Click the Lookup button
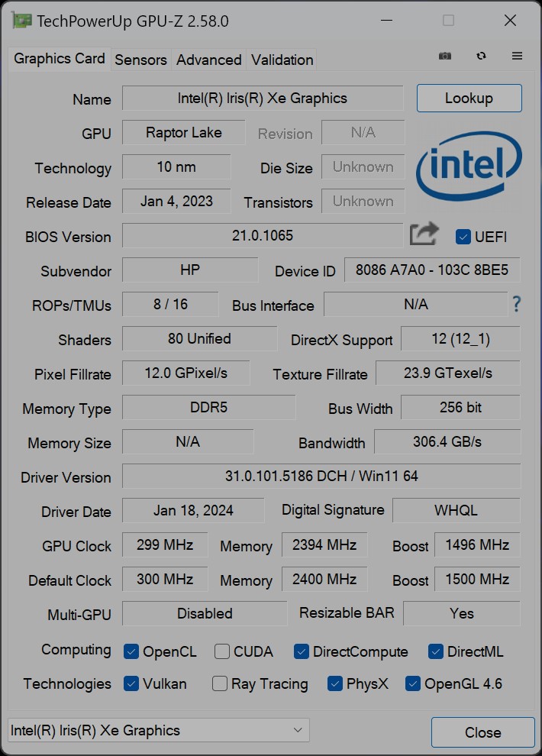This screenshot has width=542, height=756. 469,99
